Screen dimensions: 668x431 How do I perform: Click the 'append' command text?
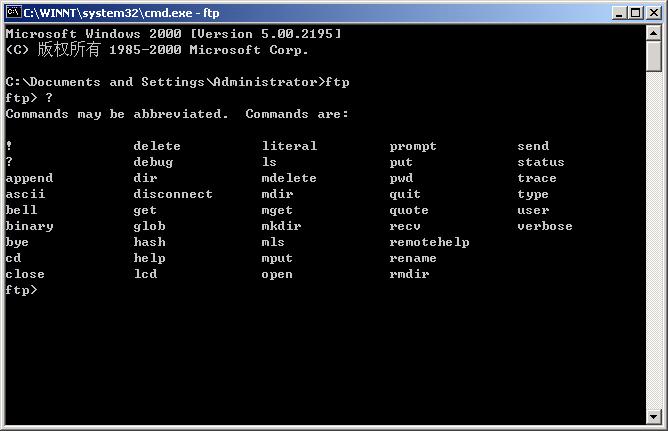coord(29,178)
